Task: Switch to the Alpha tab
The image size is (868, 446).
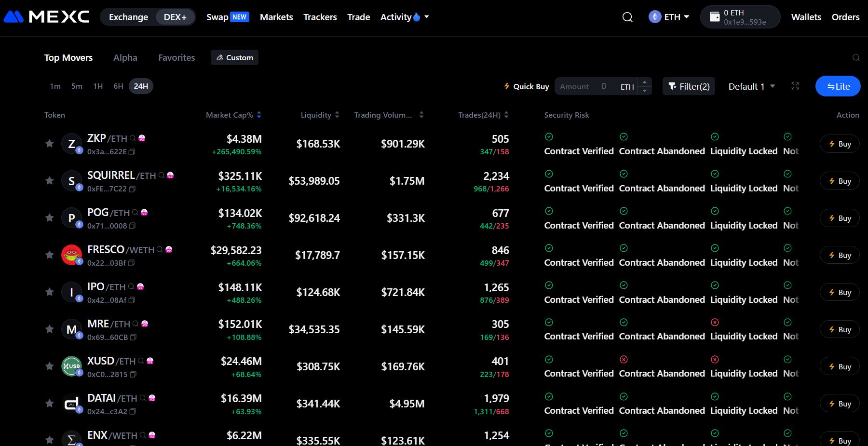Action: (125, 58)
